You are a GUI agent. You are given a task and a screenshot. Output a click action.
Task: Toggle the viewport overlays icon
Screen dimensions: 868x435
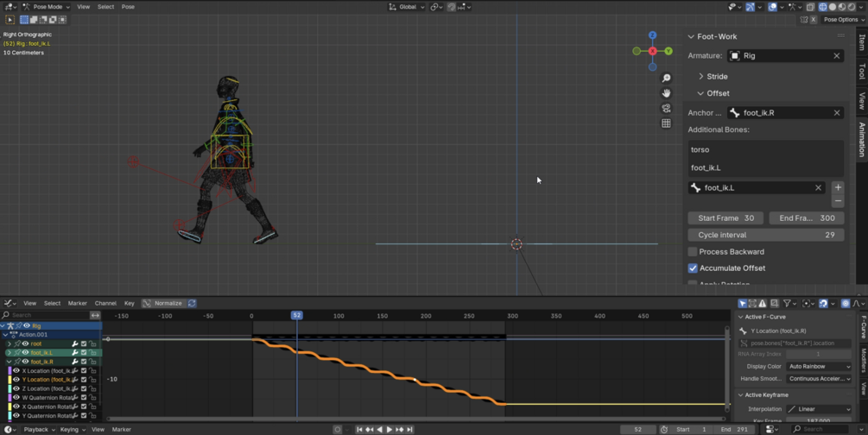pyautogui.click(x=772, y=7)
